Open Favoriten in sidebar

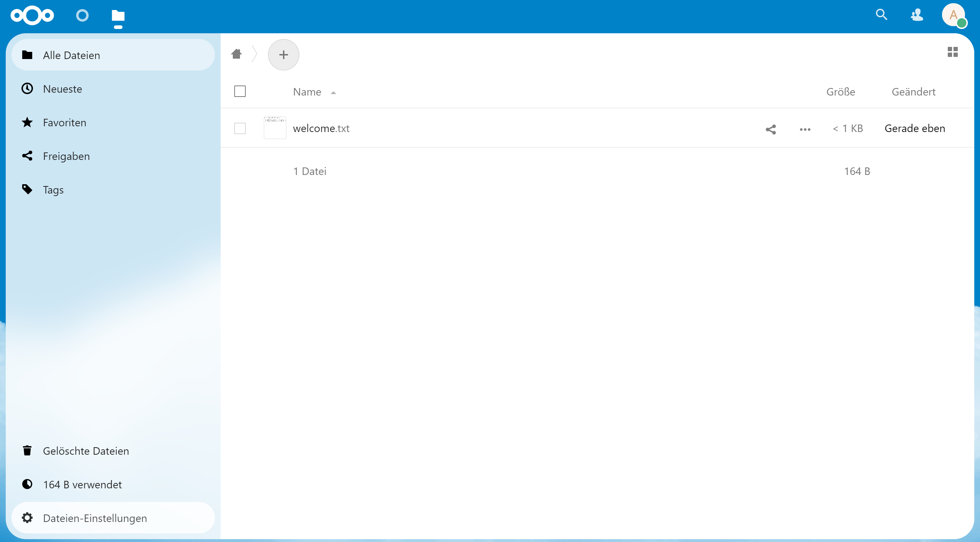[64, 123]
